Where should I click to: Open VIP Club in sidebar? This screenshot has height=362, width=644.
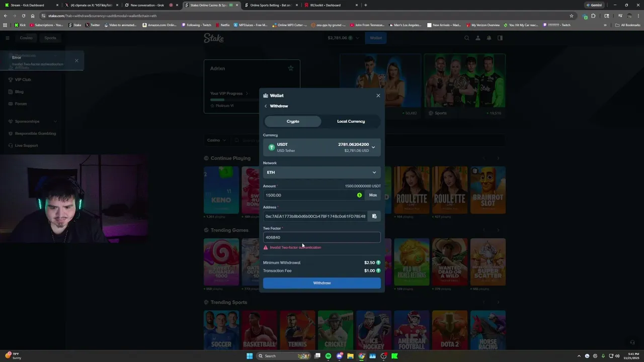point(23,79)
